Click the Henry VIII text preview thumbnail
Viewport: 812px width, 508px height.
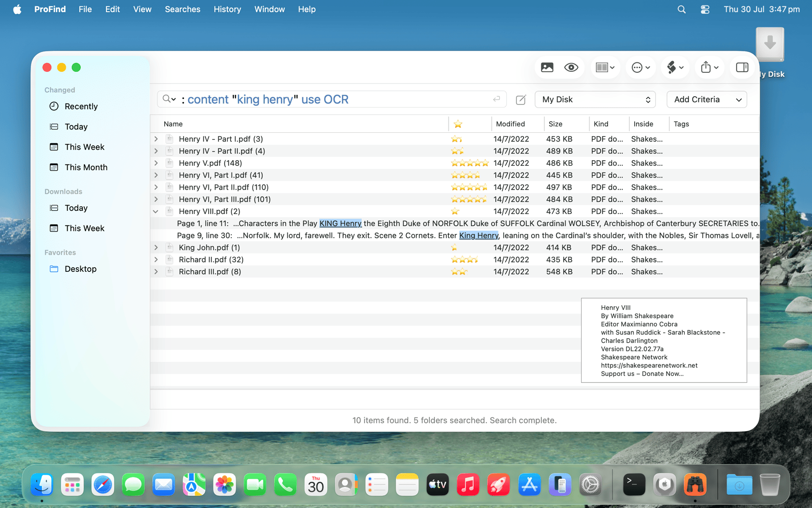point(664,340)
